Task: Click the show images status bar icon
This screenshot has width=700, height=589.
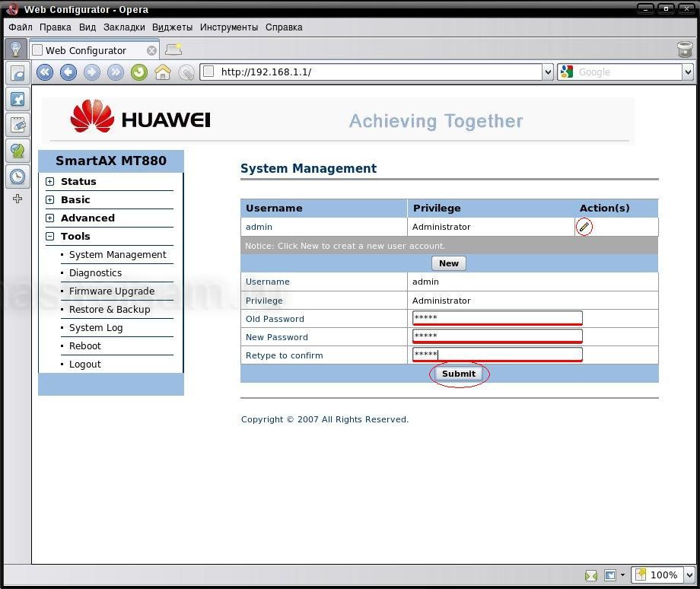Action: tap(609, 575)
